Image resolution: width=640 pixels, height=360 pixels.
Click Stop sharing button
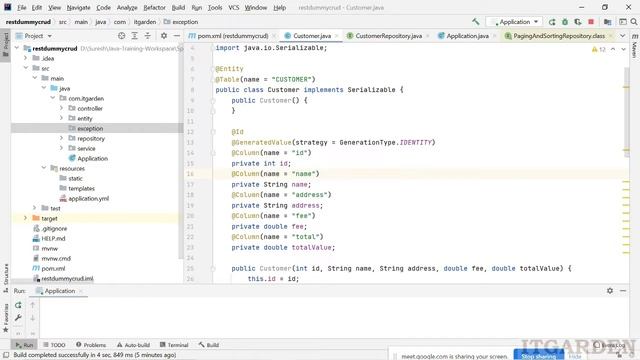tap(538, 356)
